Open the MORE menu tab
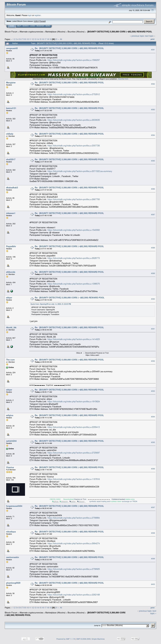 point(48,26)
